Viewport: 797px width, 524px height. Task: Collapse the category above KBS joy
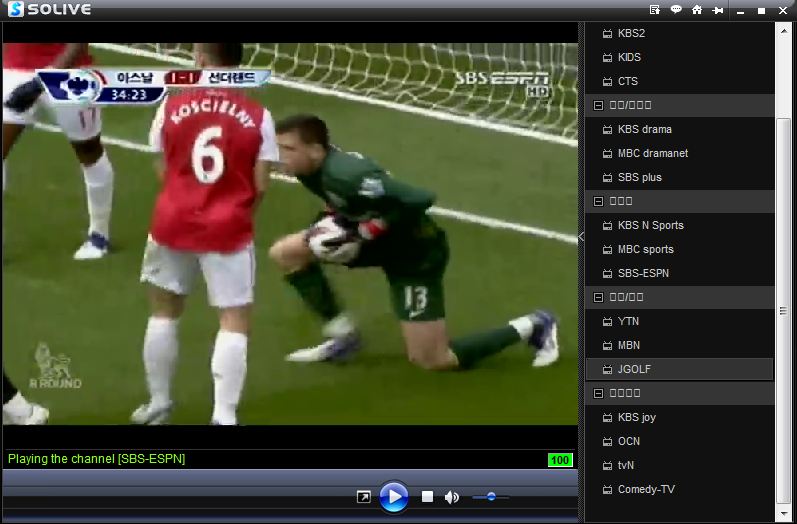[x=598, y=393]
